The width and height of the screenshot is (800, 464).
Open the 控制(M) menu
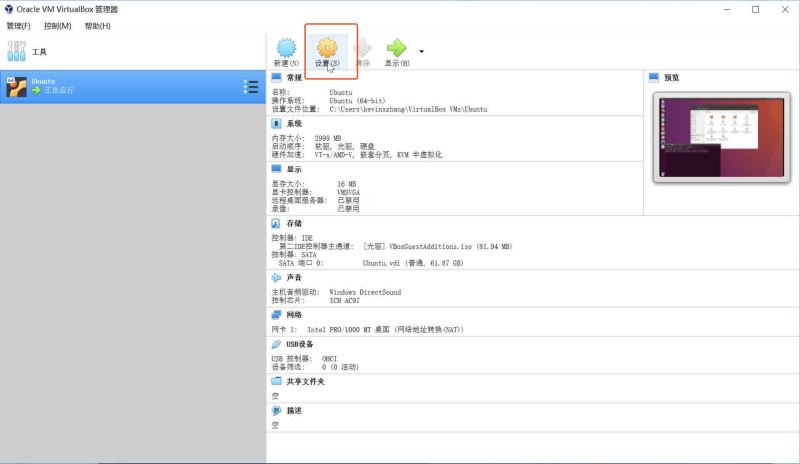(58, 26)
